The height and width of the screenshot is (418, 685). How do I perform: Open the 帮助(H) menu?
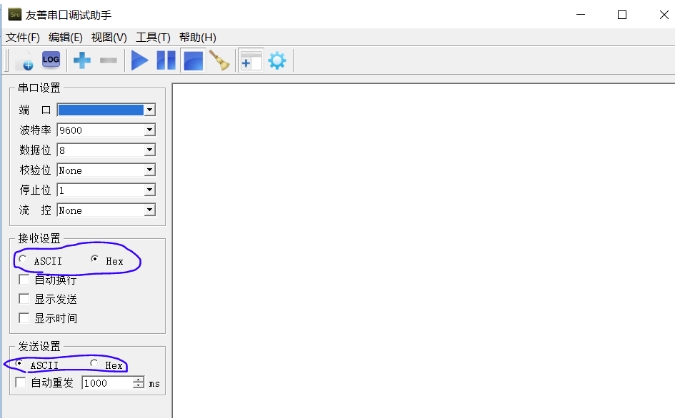coord(197,38)
